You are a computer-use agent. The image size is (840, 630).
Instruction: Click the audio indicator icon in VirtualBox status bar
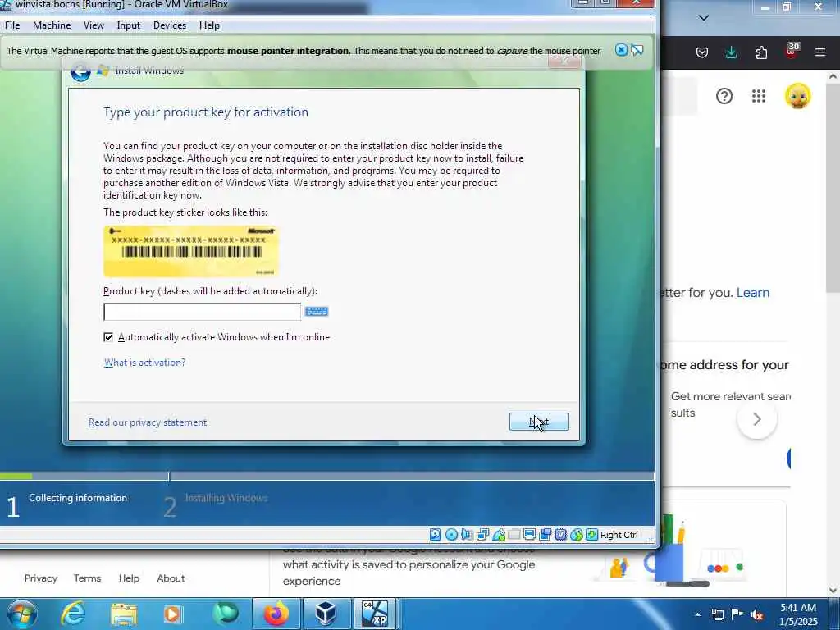point(467,535)
